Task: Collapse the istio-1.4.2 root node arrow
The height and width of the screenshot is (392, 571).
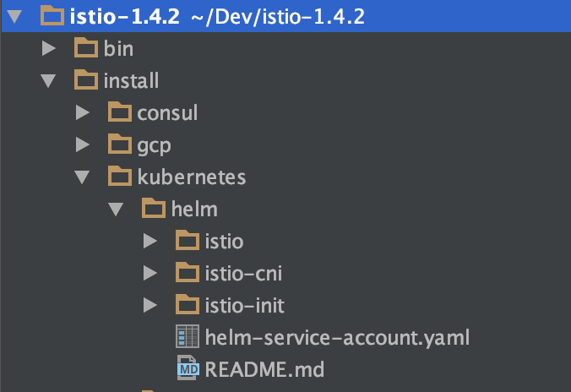Action: pyautogui.click(x=14, y=17)
